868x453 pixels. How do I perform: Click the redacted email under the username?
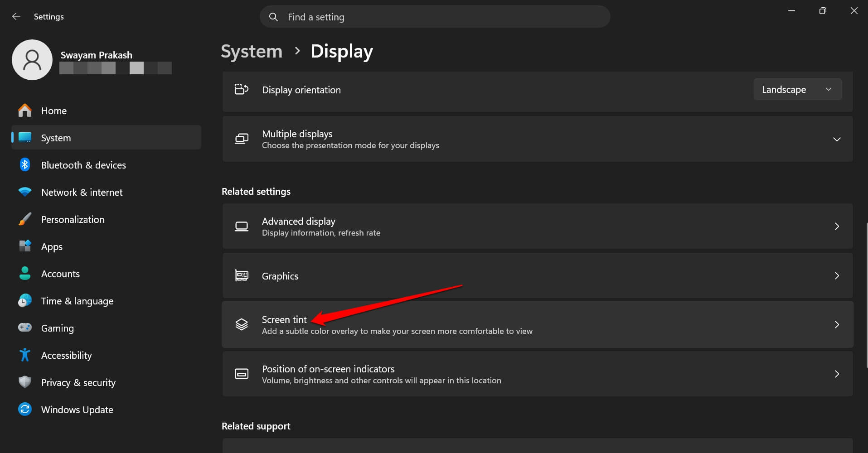116,68
